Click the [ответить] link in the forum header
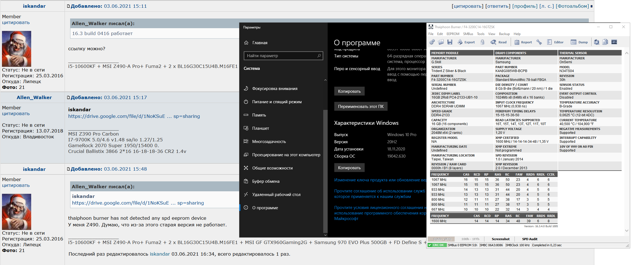This screenshot has width=644, height=265. coord(498,6)
